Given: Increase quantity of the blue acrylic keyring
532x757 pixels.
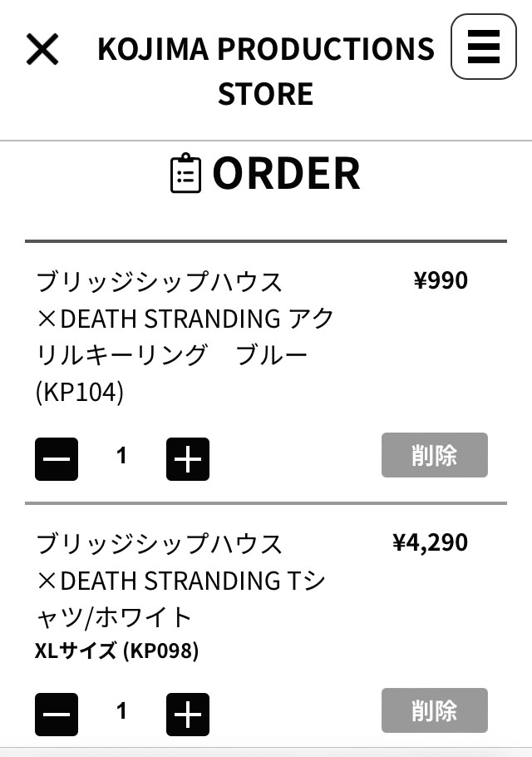Looking at the screenshot, I should tap(188, 459).
